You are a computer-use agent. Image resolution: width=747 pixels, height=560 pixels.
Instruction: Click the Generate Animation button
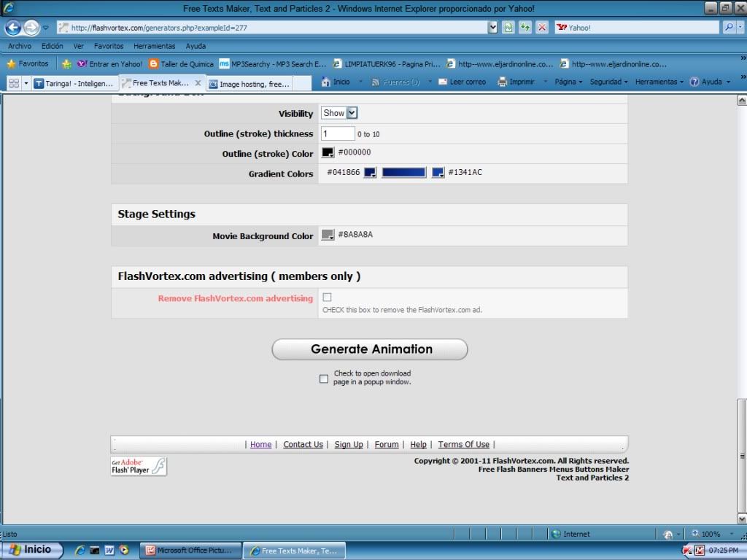[370, 349]
